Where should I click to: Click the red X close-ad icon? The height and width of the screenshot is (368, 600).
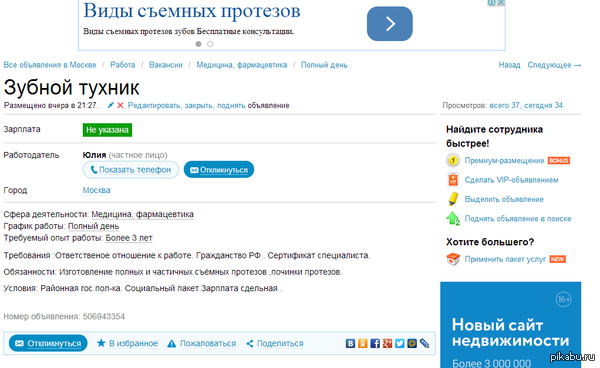pos(120,105)
